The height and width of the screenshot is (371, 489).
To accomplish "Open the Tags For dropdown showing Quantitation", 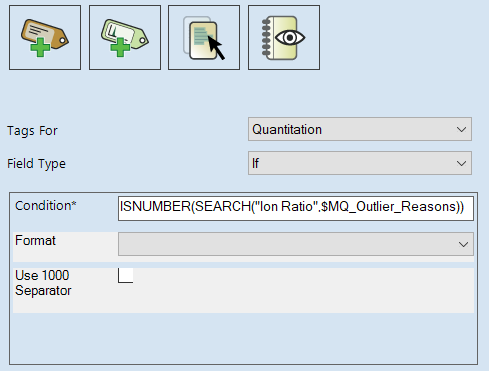I will click(360, 129).
